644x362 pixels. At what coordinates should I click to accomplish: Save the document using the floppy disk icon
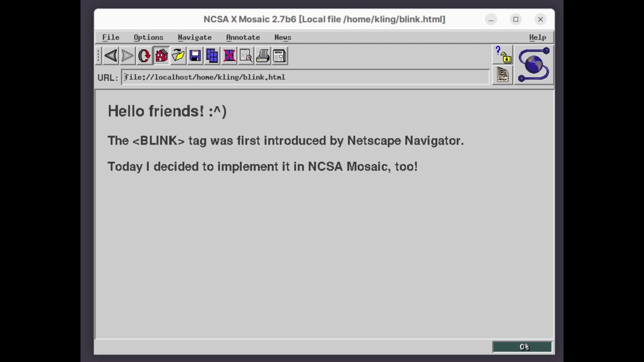point(195,56)
